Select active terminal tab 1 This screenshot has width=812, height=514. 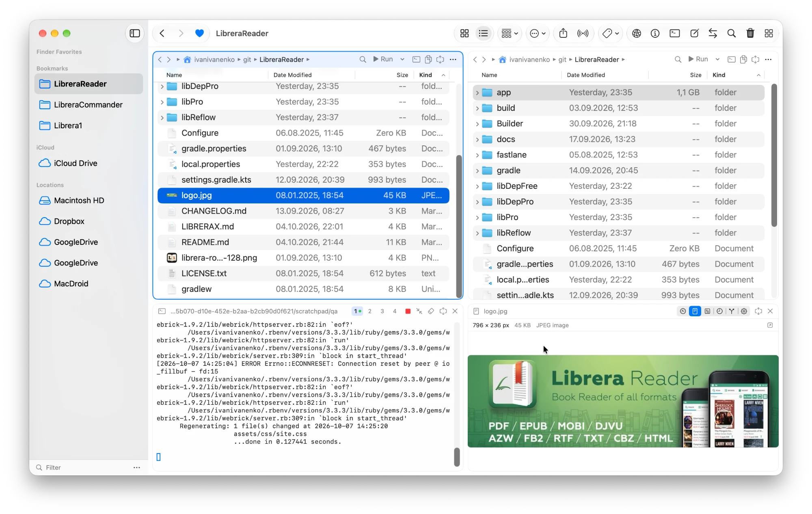pyautogui.click(x=357, y=311)
